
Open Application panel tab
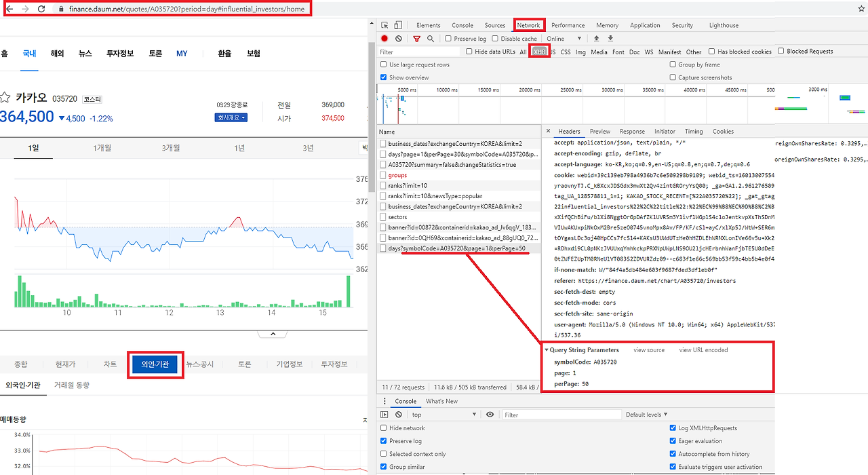pos(645,25)
